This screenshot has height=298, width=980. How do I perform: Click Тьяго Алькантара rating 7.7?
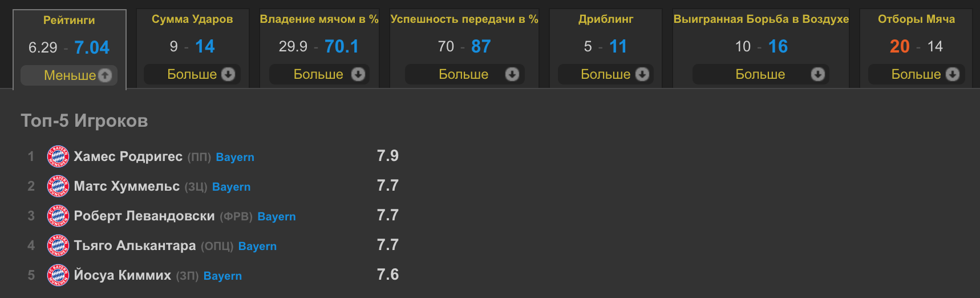tap(388, 245)
